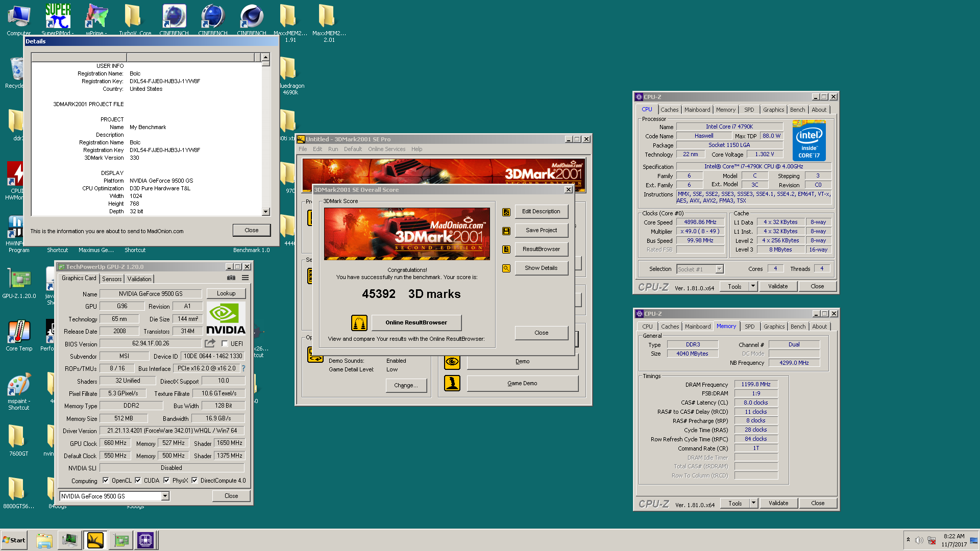The height and width of the screenshot is (551, 980).
Task: Click the CPU-Z taskbar icon
Action: pos(145,540)
